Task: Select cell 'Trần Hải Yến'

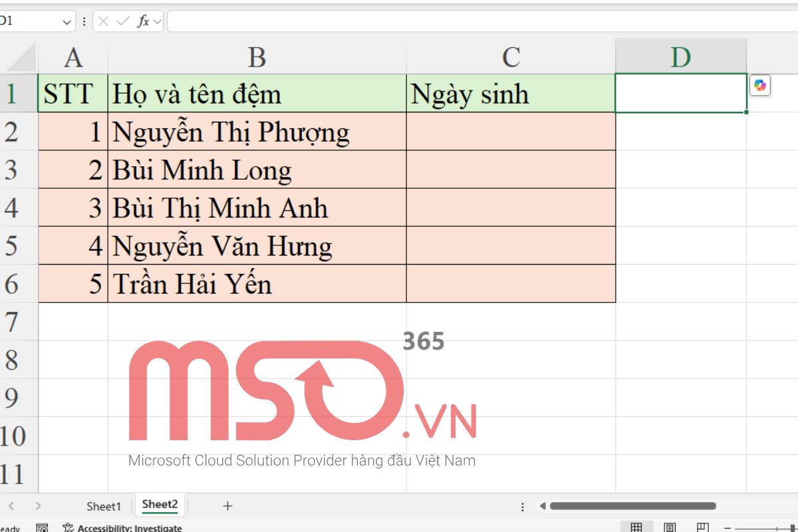Action: 257,283
